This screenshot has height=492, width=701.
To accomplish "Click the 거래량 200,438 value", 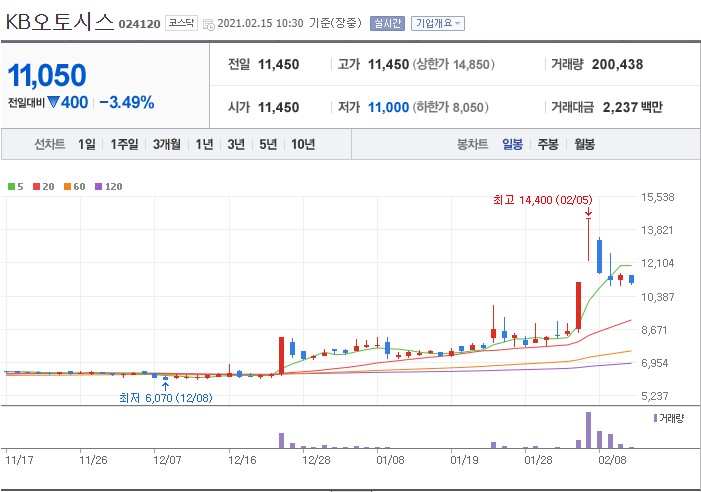I will [617, 64].
